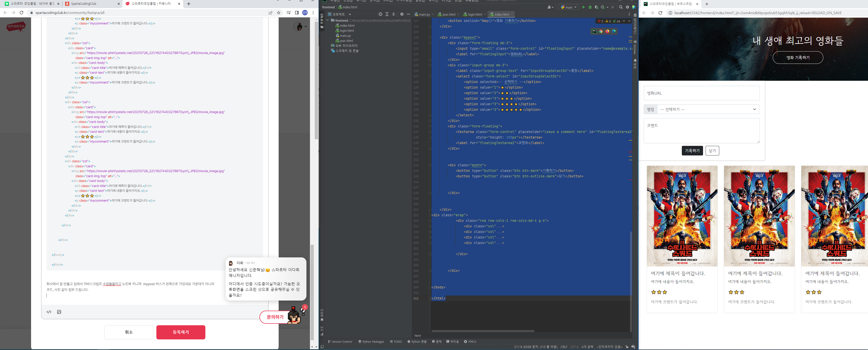This screenshot has height=350, width=868.
Task: Share this page from Chrome address bar
Action: (270, 13)
